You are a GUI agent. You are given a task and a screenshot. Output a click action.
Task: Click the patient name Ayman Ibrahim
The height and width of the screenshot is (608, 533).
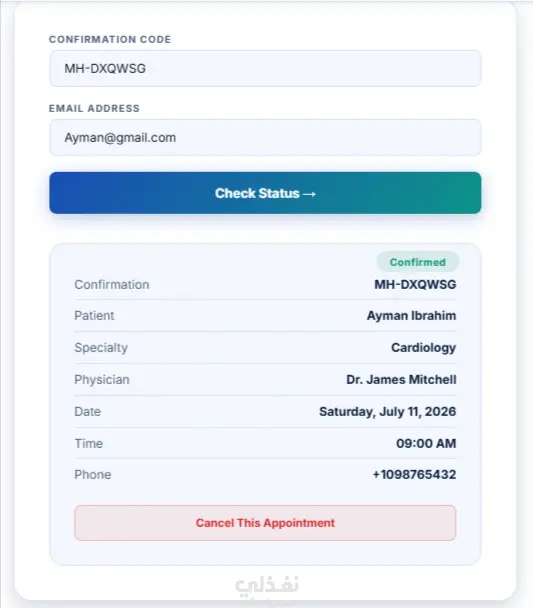coord(411,316)
